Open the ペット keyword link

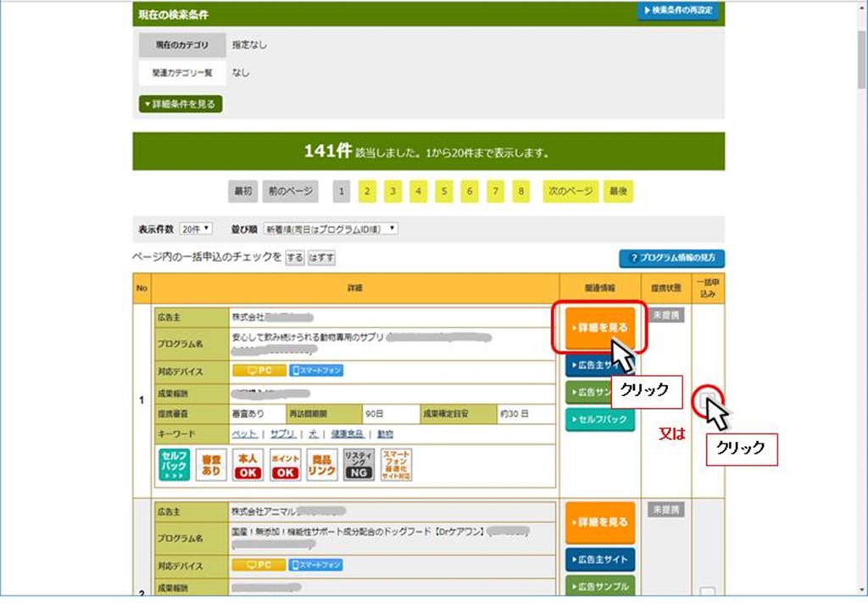tap(244, 433)
